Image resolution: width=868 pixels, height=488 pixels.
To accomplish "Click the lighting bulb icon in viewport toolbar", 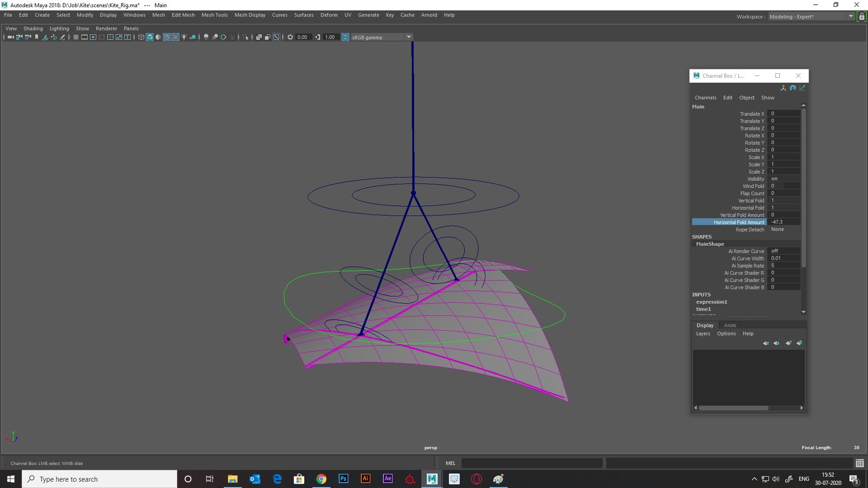I will (x=185, y=37).
